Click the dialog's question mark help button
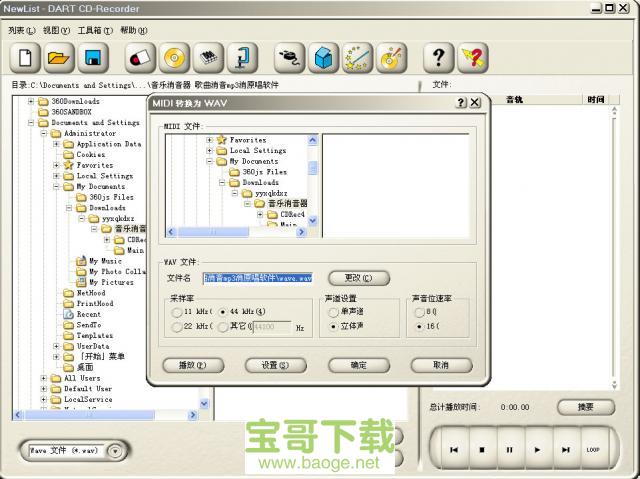 coord(461,102)
